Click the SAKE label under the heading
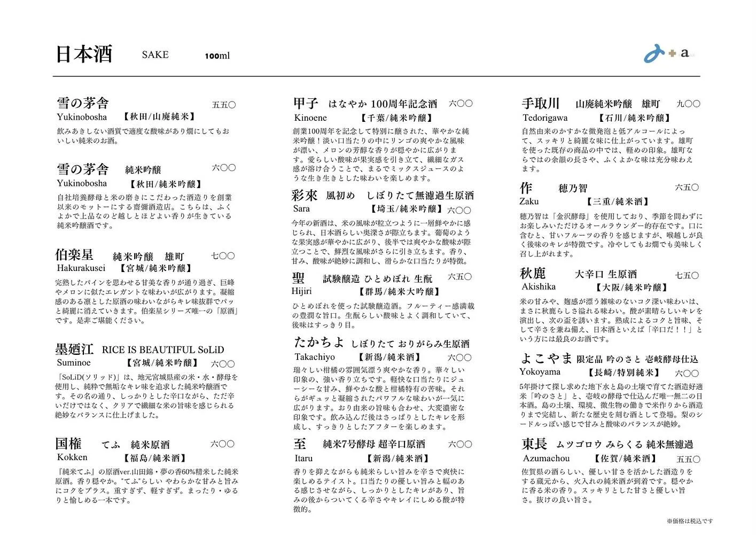This screenshot has height=535, width=756. point(155,55)
